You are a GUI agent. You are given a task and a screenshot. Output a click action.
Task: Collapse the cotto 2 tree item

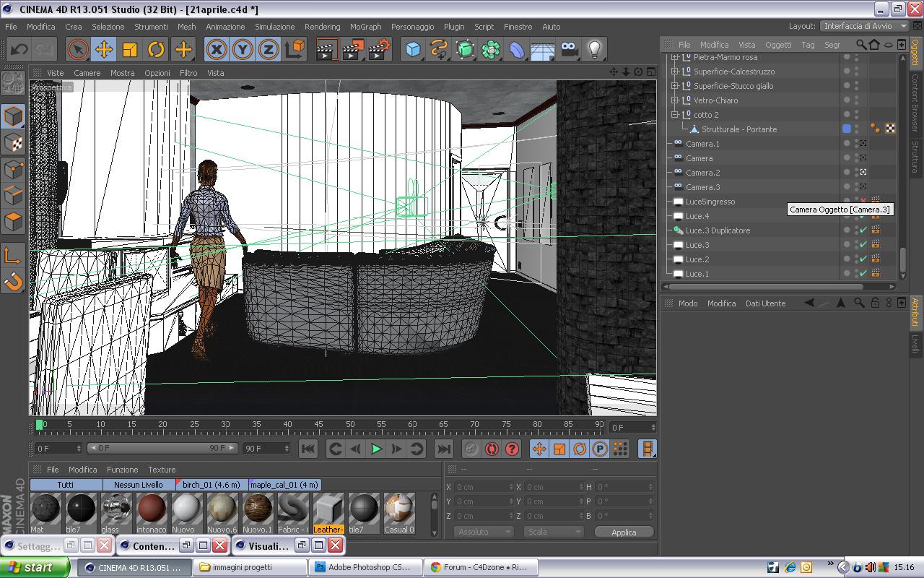(675, 115)
